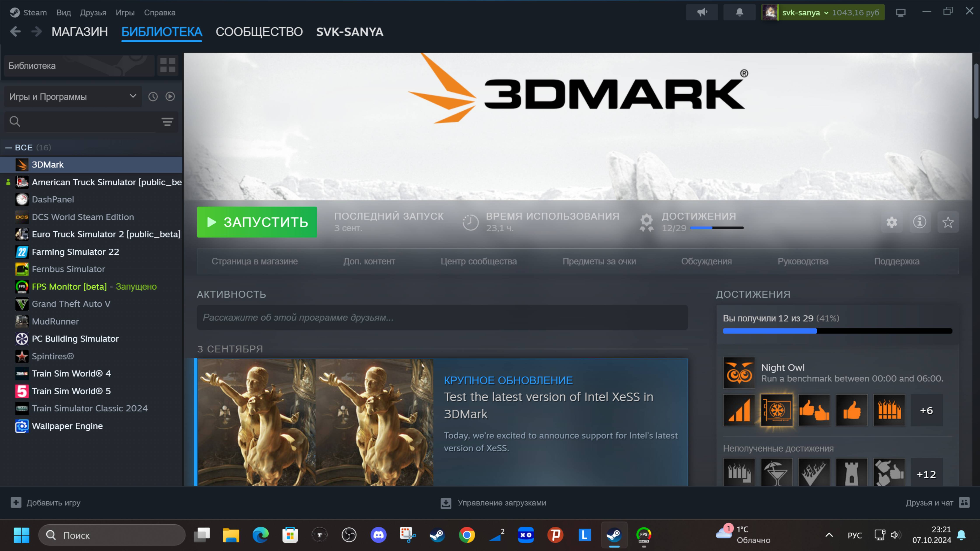The height and width of the screenshot is (551, 980).
Task: Switch to the МАГАЗИН menu
Action: point(79,32)
